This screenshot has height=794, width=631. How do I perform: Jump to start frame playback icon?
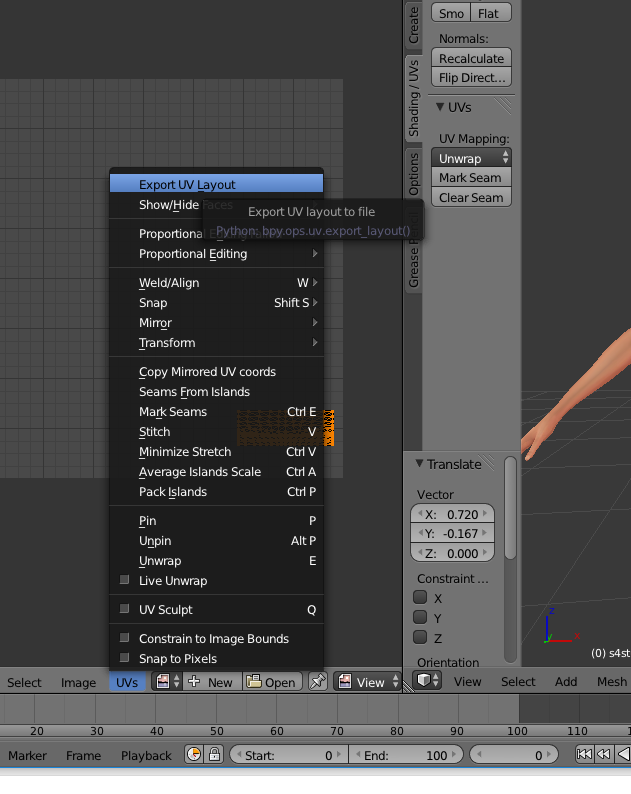(x=584, y=754)
